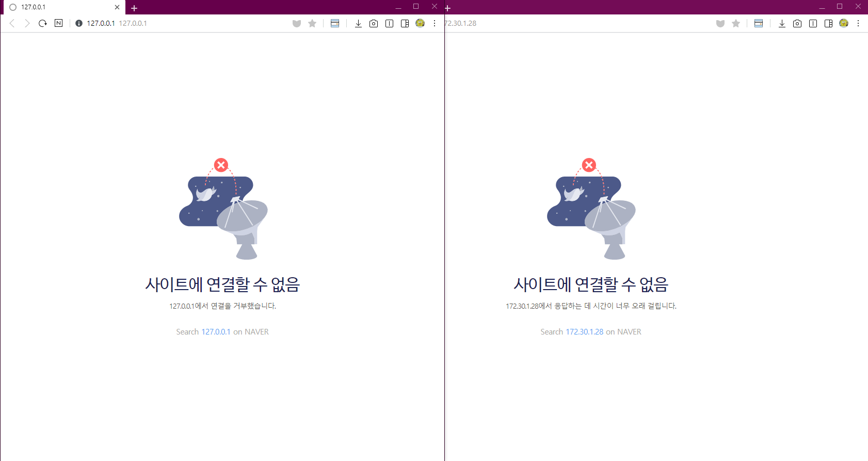The width and height of the screenshot is (868, 461).
Task: Click the satellite dish illustration in left window
Action: click(223, 209)
